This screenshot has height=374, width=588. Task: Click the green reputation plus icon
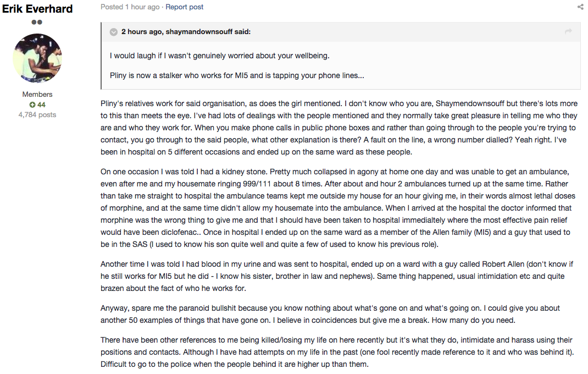tap(32, 105)
